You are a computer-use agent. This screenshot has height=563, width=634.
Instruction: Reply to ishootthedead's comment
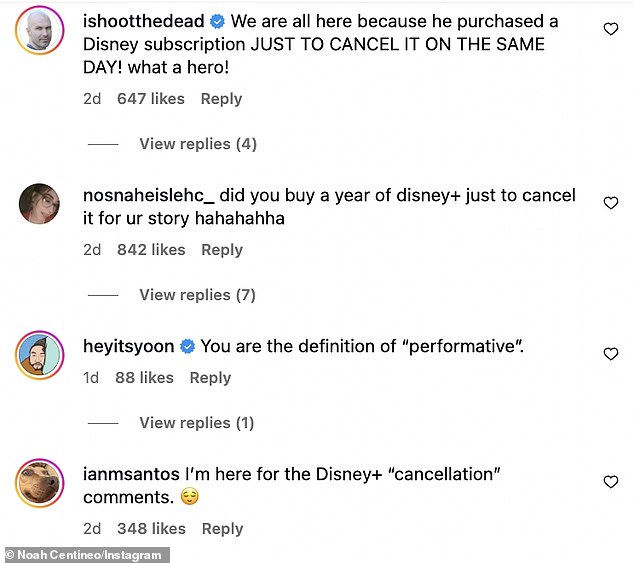[221, 99]
